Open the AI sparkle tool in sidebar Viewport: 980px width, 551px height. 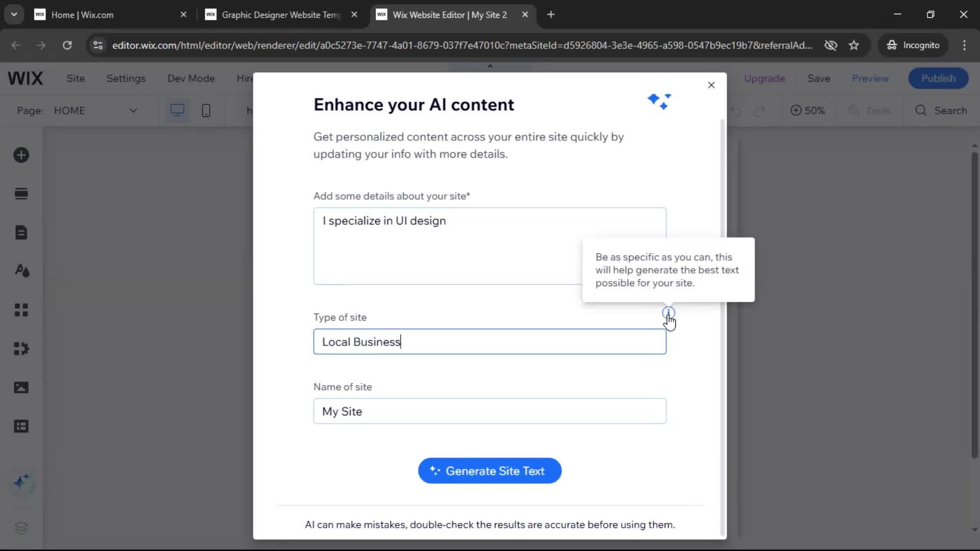tap(23, 482)
